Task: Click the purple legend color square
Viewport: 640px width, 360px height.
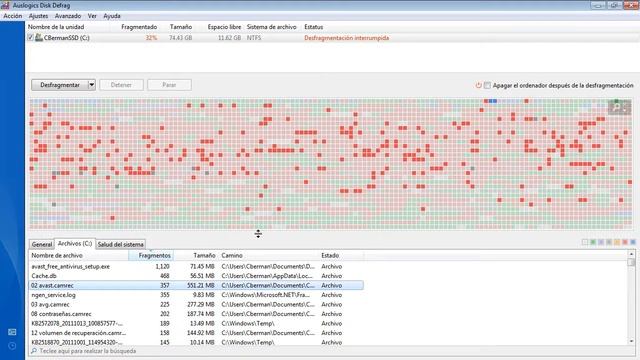Action: 601,242
